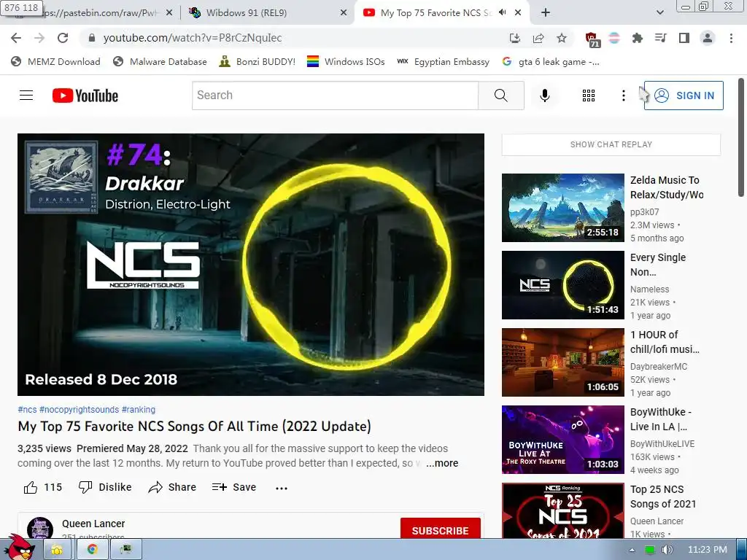Click the #ncs hashtag
This screenshot has width=747, height=560.
(x=27, y=410)
